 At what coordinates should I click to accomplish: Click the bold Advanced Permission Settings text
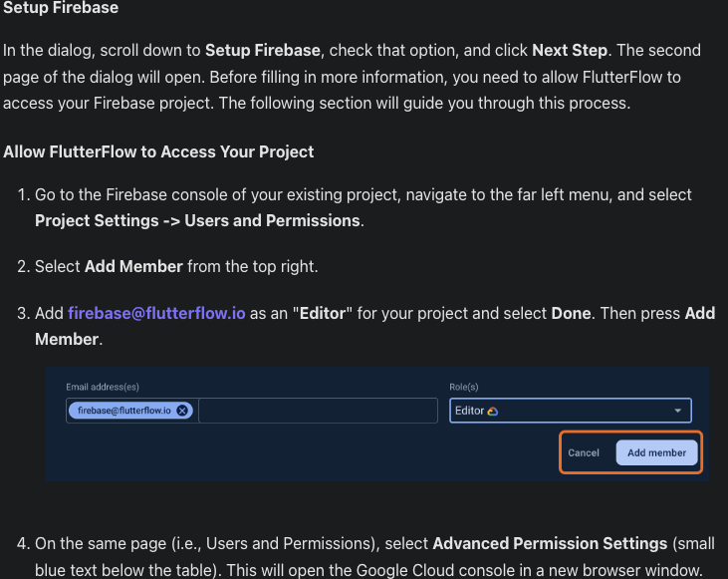click(550, 543)
